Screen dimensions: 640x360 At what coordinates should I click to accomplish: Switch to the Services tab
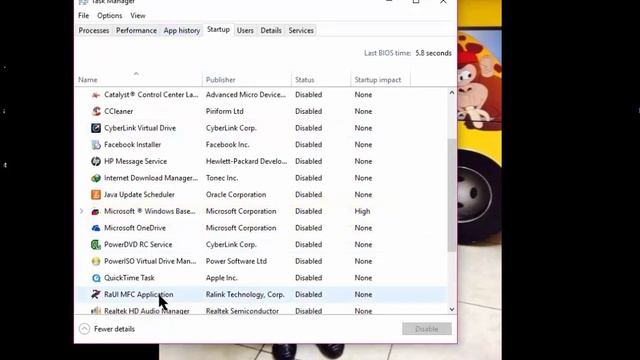point(301,31)
